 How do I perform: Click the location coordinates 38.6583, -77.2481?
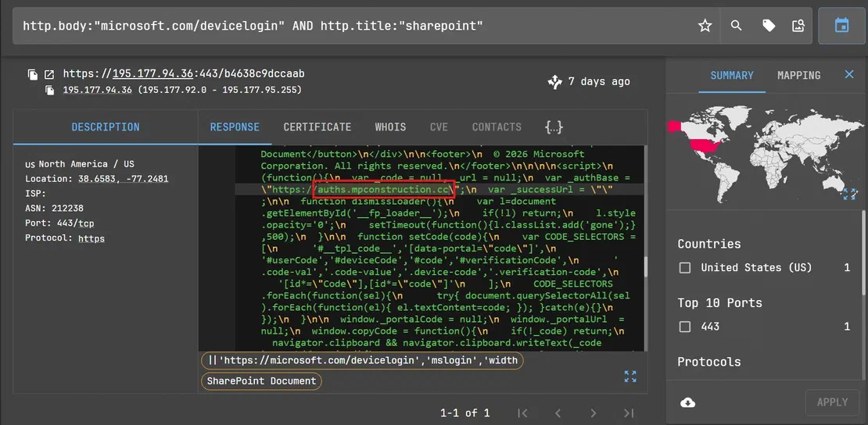pos(124,179)
